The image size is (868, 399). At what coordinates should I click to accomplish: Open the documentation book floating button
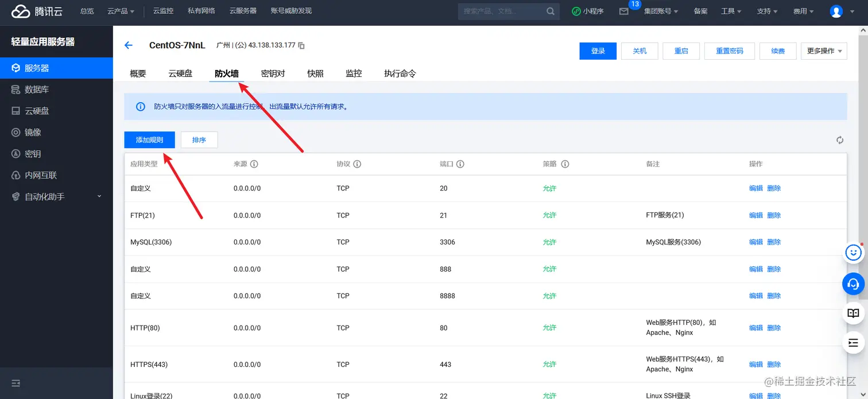(x=853, y=313)
